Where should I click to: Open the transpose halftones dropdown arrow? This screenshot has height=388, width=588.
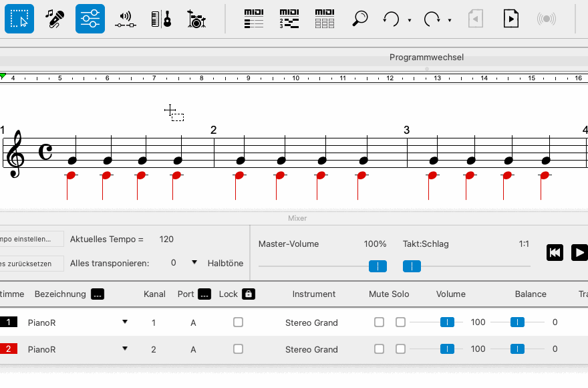click(x=194, y=263)
